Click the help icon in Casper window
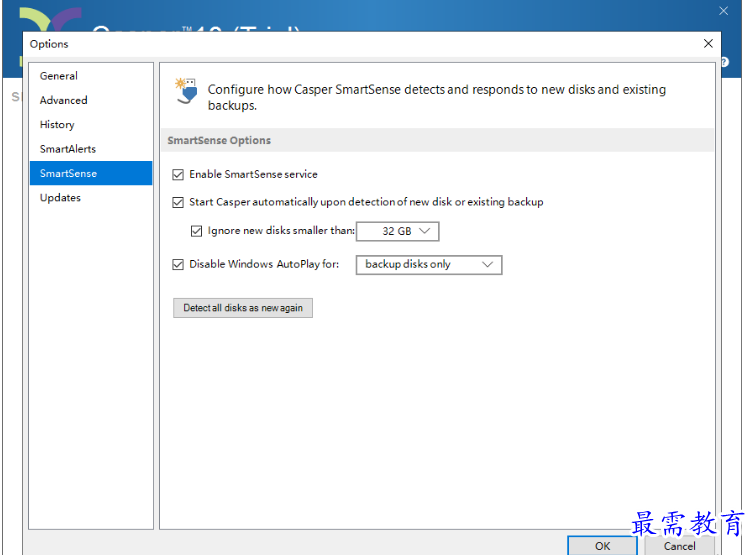 pos(725,62)
